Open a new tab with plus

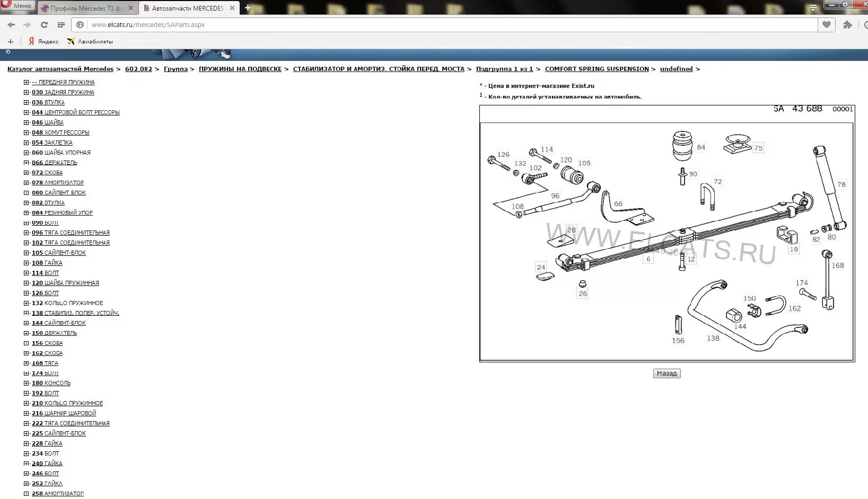(x=248, y=8)
